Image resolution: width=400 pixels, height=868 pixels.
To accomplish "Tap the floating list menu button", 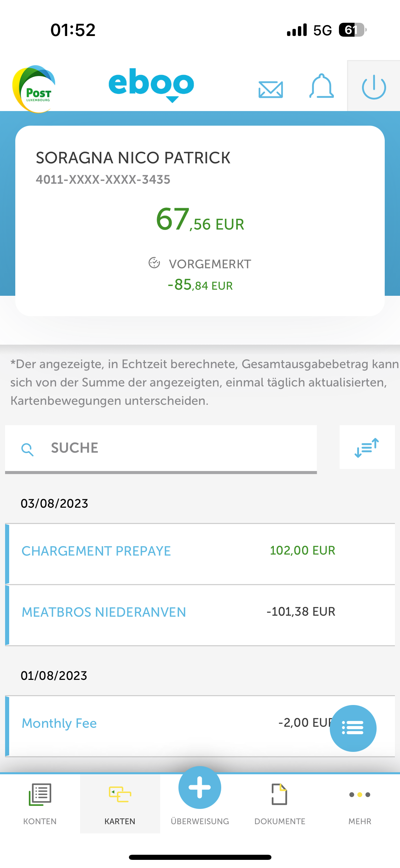I will coord(353,728).
